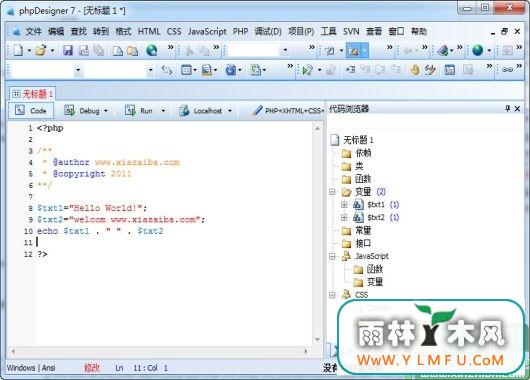The width and height of the screenshot is (530, 380).
Task: Open the dropdown arrow next to the Open folder icon
Action: point(52,51)
